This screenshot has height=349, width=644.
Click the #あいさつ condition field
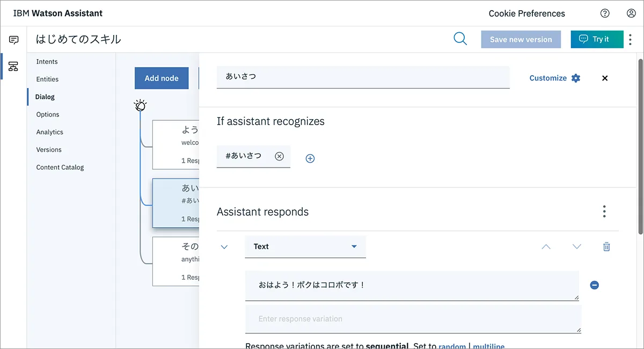pyautogui.click(x=253, y=156)
